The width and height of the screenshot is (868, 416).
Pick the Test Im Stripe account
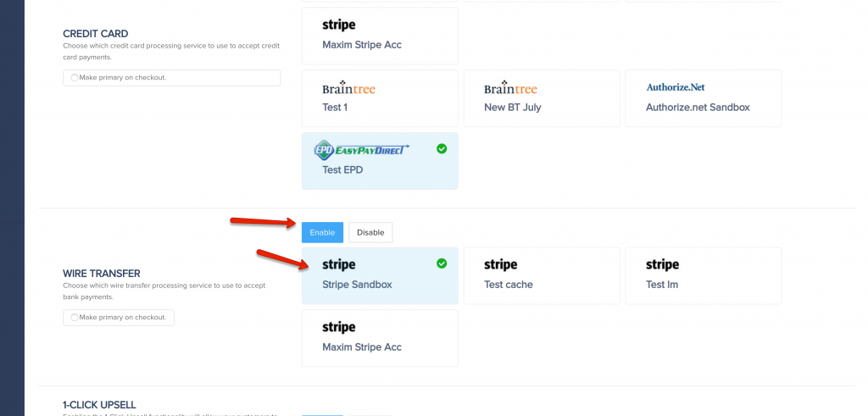click(704, 275)
